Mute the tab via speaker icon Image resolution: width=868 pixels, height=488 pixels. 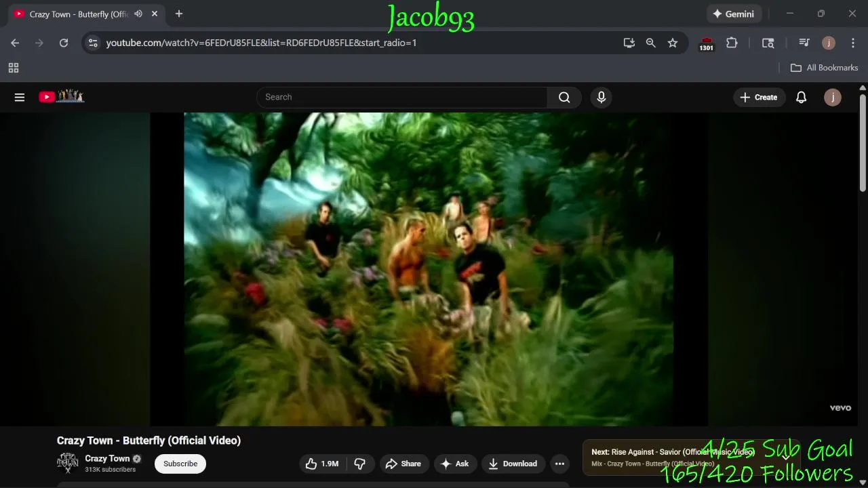click(x=138, y=14)
